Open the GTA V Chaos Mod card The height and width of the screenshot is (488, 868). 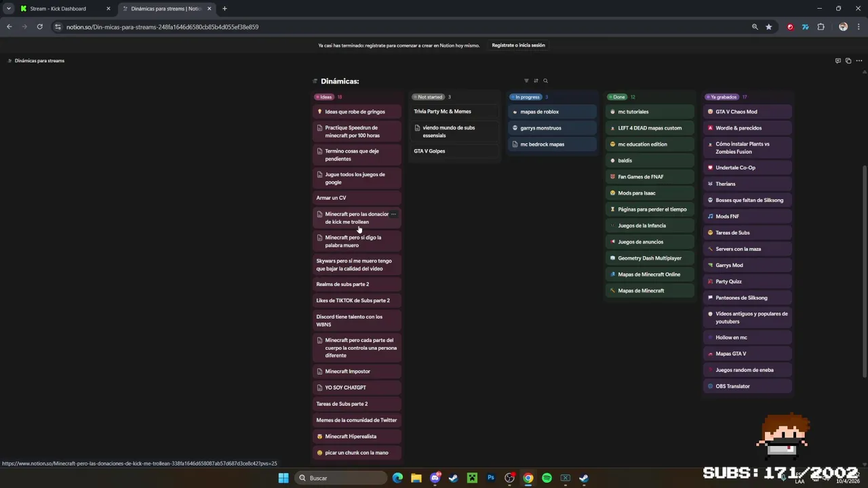pyautogui.click(x=748, y=112)
